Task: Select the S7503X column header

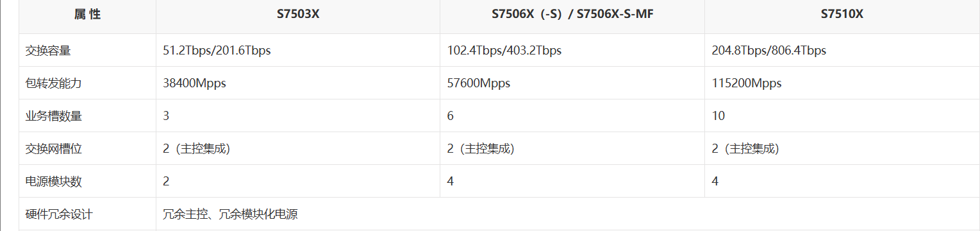Action: click(x=298, y=15)
